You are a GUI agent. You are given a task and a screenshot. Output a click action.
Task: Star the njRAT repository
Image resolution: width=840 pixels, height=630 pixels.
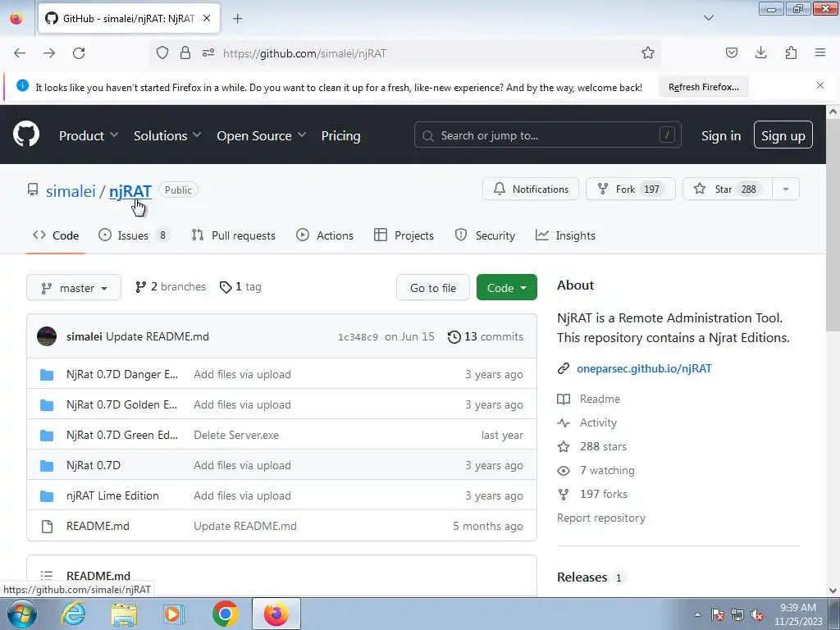tap(728, 189)
